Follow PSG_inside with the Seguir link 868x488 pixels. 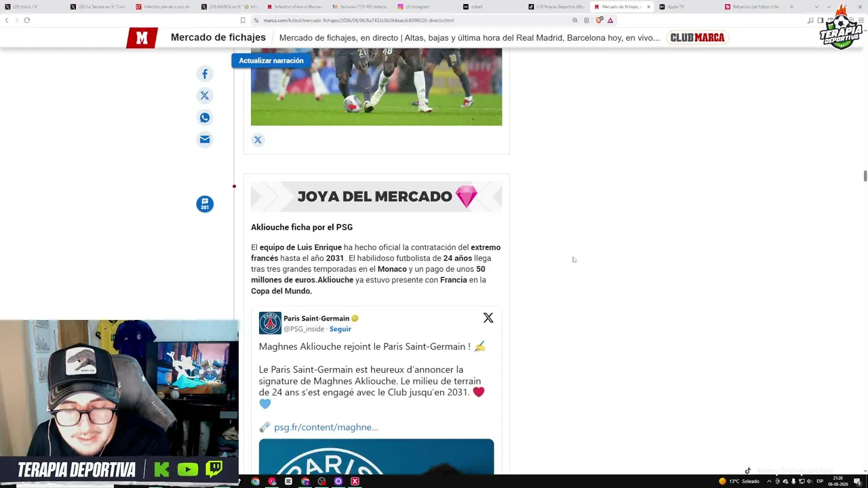tap(340, 329)
